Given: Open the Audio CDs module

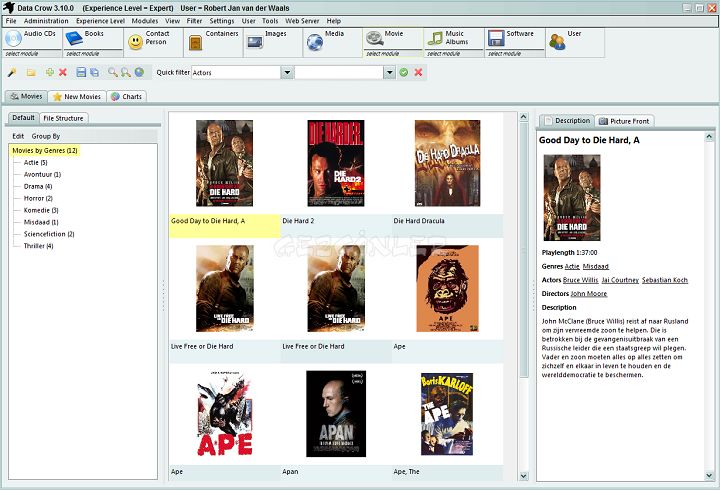Looking at the screenshot, I should click(29, 40).
